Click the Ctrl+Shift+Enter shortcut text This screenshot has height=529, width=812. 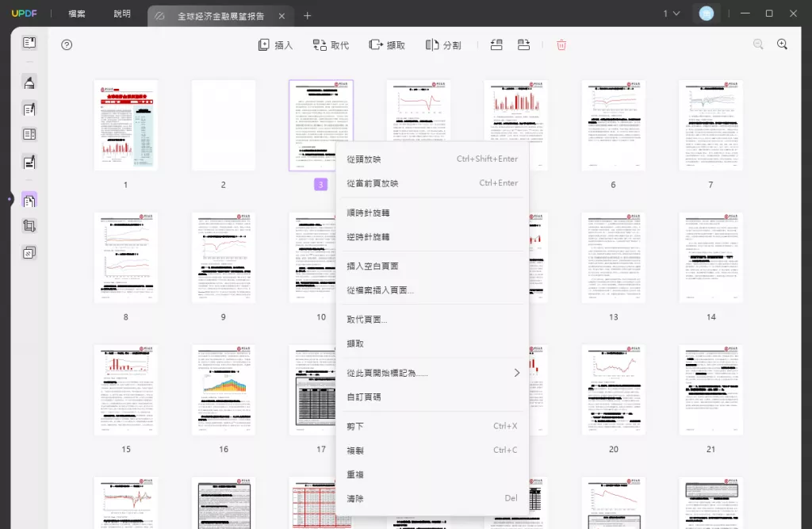pos(487,159)
